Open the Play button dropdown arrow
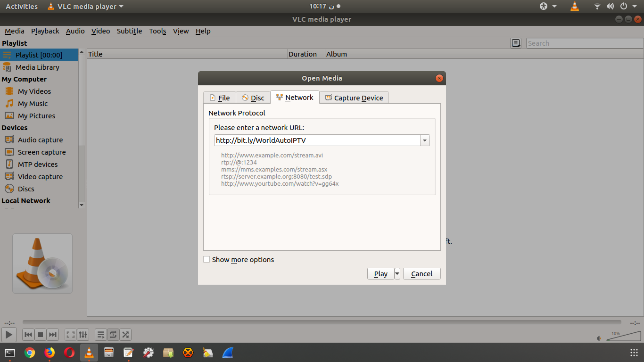 click(397, 274)
